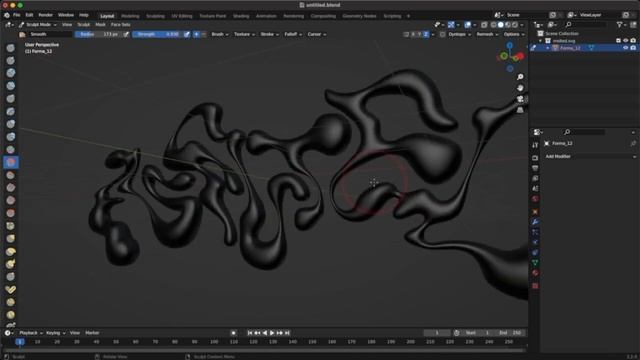Click the brush Strength slider
The image size is (640, 360).
click(157, 34)
